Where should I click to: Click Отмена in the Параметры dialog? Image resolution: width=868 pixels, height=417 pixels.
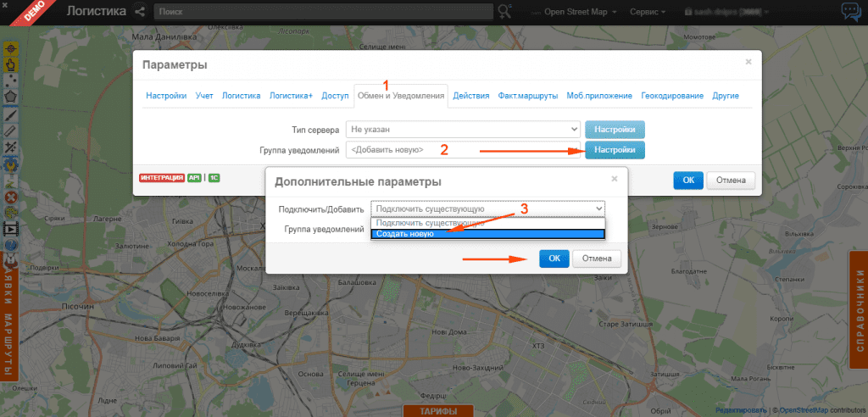(x=732, y=180)
